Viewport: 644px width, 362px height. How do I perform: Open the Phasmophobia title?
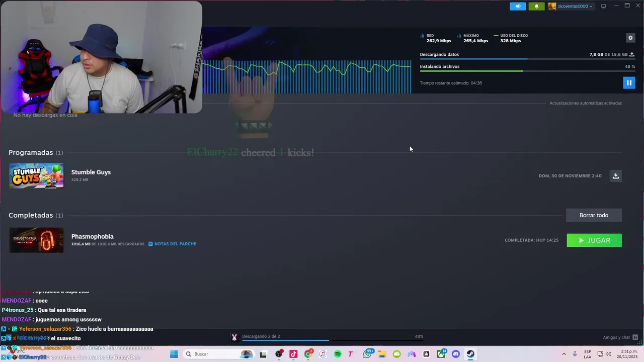(x=92, y=236)
